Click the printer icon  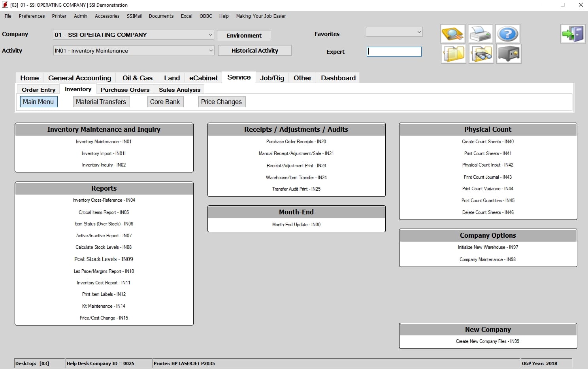pos(481,34)
